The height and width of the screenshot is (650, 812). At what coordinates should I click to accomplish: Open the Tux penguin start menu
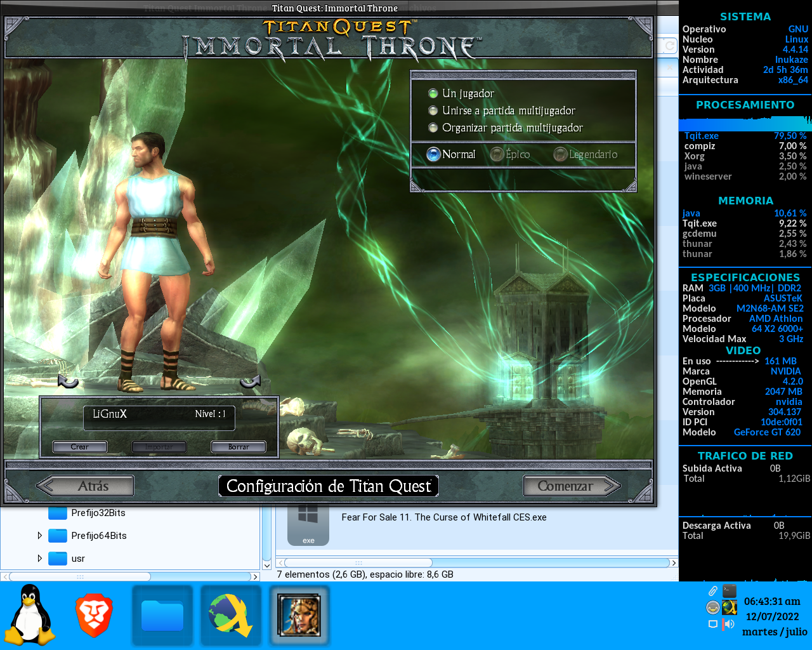(x=30, y=614)
